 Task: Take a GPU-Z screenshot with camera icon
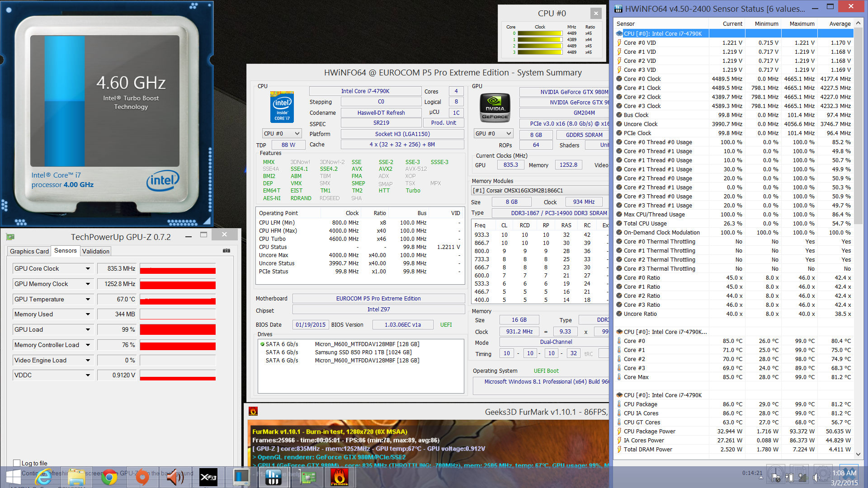226,251
